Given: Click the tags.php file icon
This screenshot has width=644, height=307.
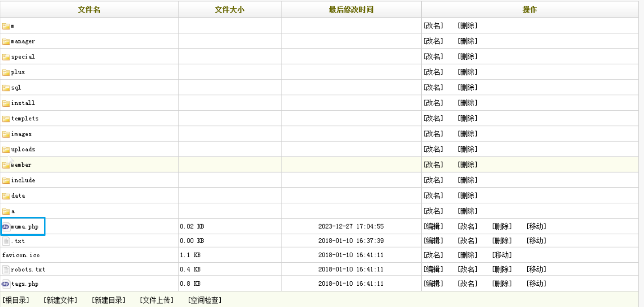Looking at the screenshot, I should coord(6,284).
